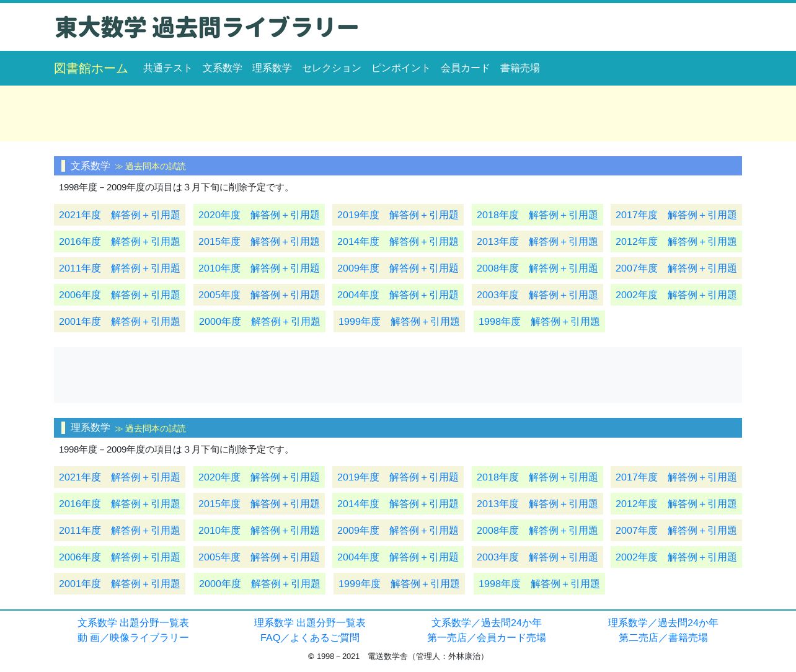Open 理系数学 2009年度 解答例+引用題

(x=398, y=531)
